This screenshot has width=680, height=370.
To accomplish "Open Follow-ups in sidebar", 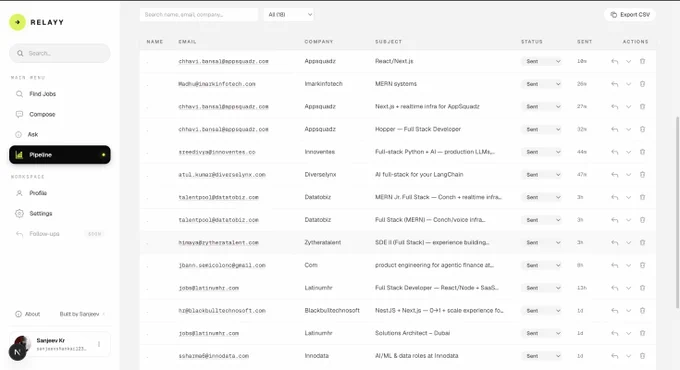I will pyautogui.click(x=60, y=234).
